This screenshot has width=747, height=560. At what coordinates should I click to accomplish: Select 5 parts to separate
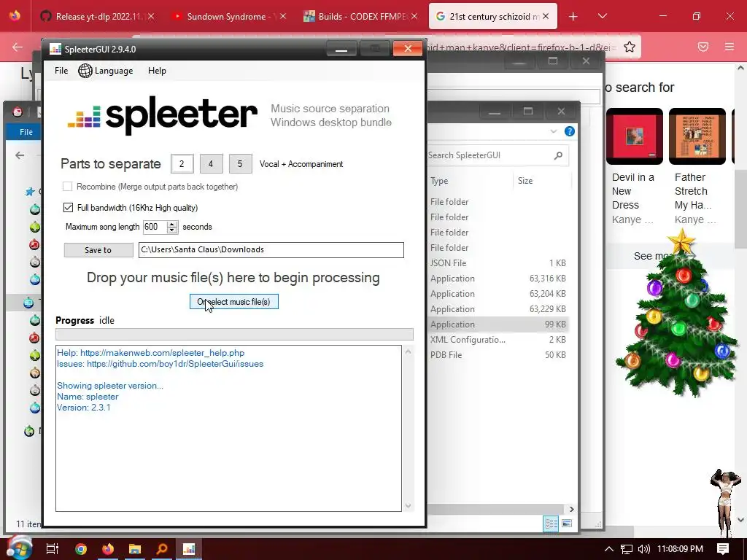pos(240,164)
